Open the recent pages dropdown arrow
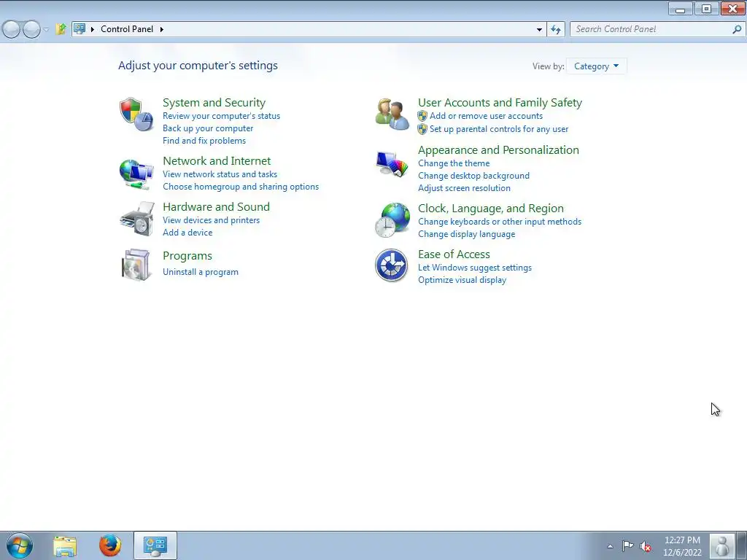The image size is (747, 560). (x=46, y=29)
